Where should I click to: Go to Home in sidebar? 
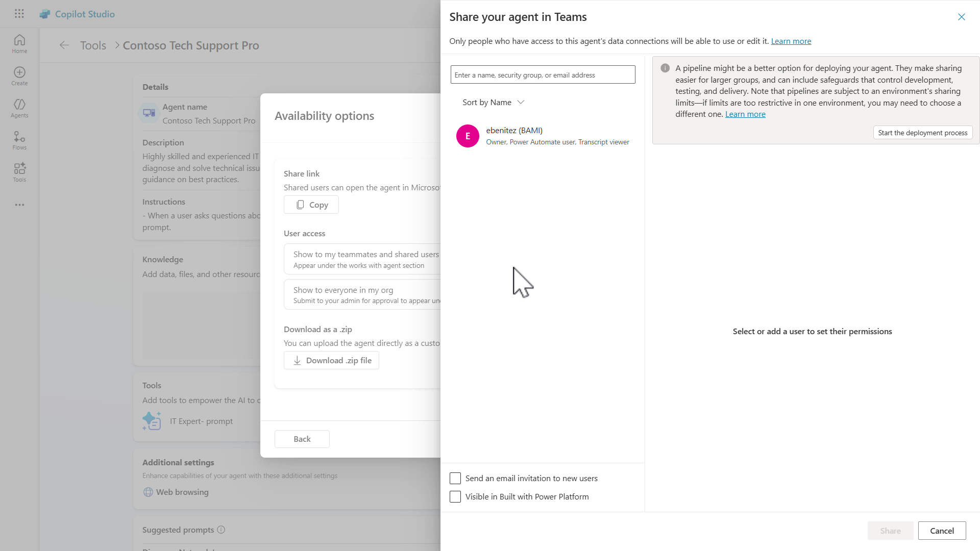(x=19, y=44)
